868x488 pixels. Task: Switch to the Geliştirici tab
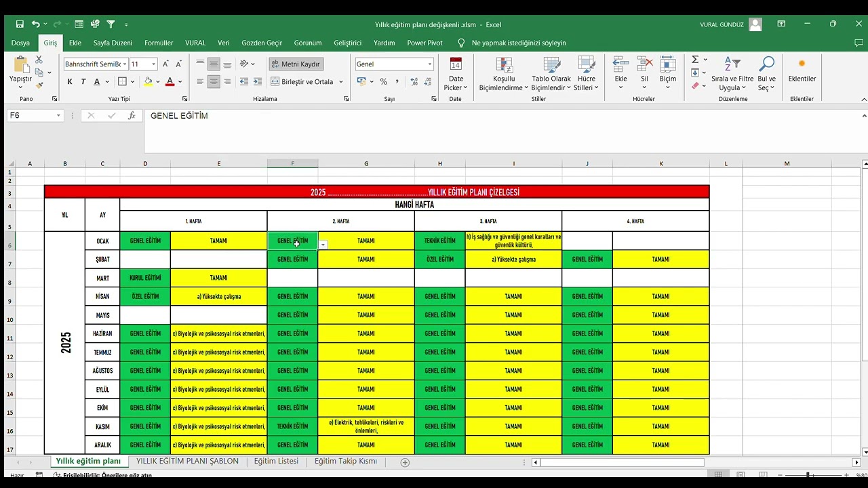[x=348, y=43]
